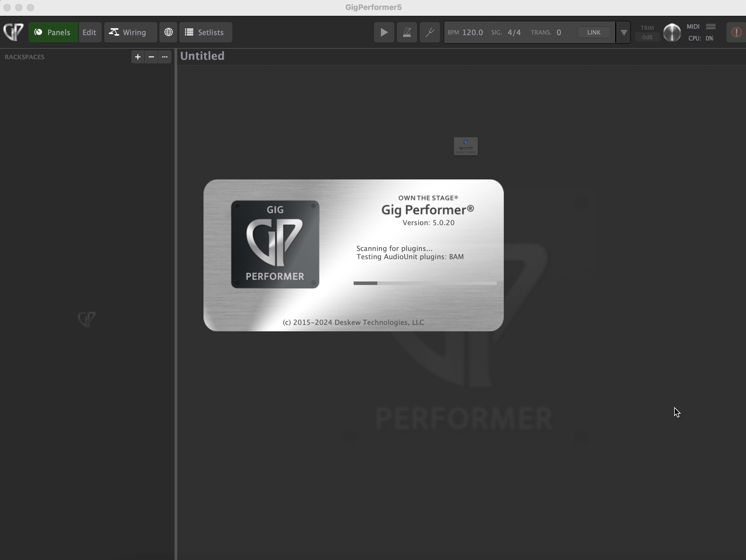Viewport: 746px width, 560px height.
Task: Remove rackspace with minus button
Action: tap(151, 57)
